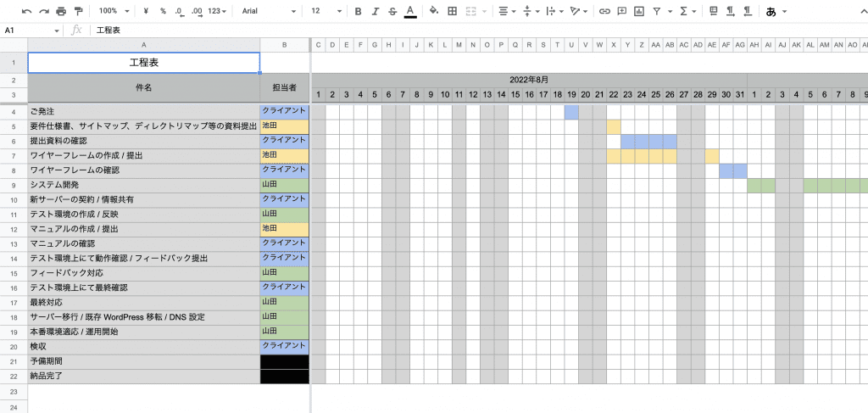
Task: Decrease the decimal places
Action: coord(179,11)
